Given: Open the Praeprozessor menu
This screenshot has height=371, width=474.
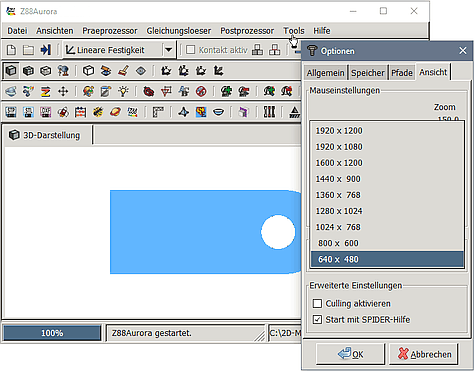Looking at the screenshot, I should [x=110, y=31].
